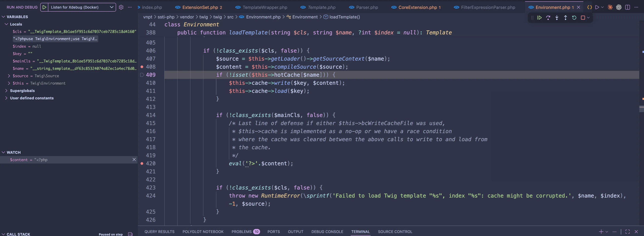Select the $cls local variable row
Viewport: 644px width, 236px height.
coord(69,32)
